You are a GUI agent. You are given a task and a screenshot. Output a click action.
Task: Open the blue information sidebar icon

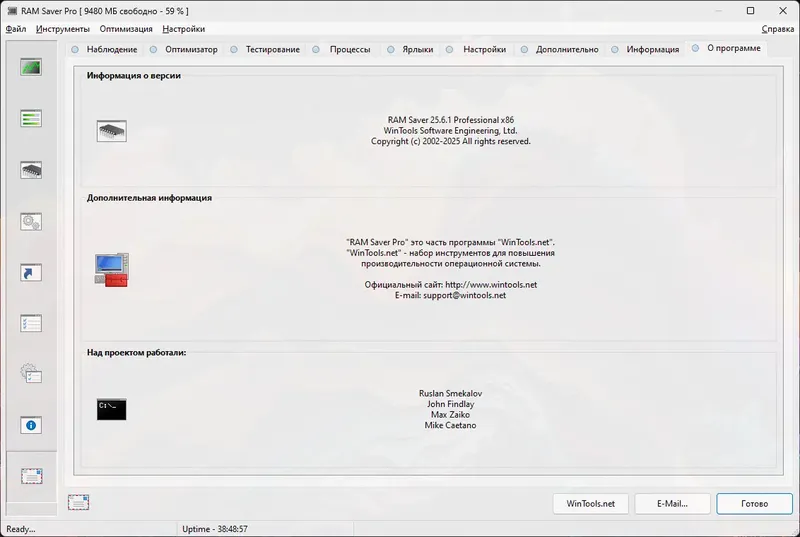tap(31, 425)
